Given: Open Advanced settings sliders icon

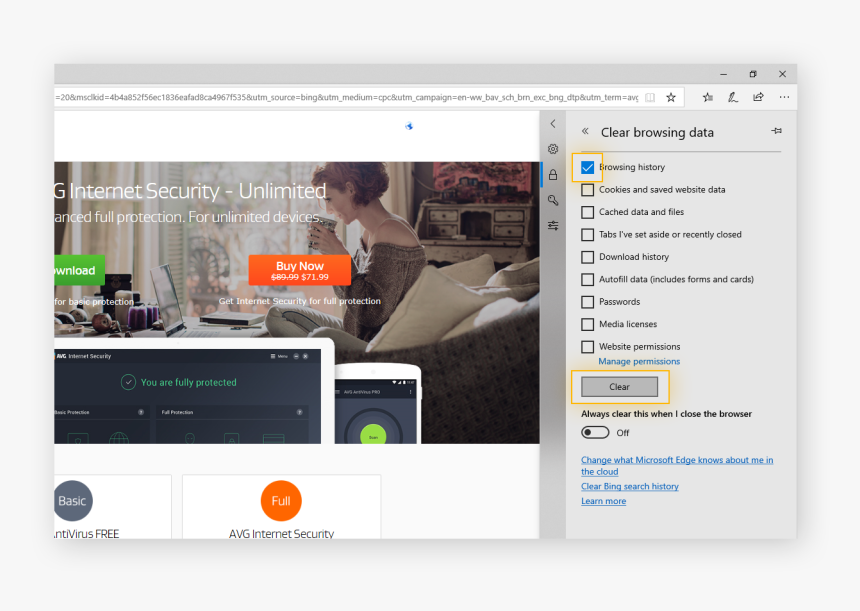Looking at the screenshot, I should coord(553,225).
